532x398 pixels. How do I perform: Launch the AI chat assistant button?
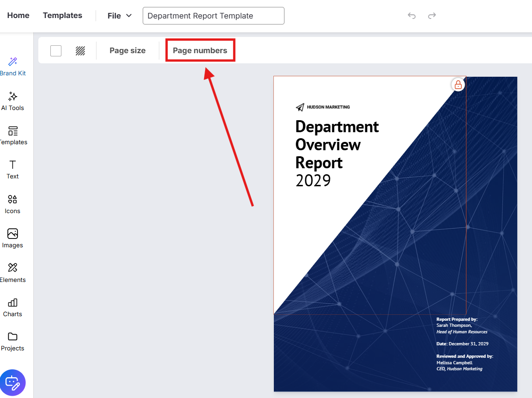click(13, 382)
